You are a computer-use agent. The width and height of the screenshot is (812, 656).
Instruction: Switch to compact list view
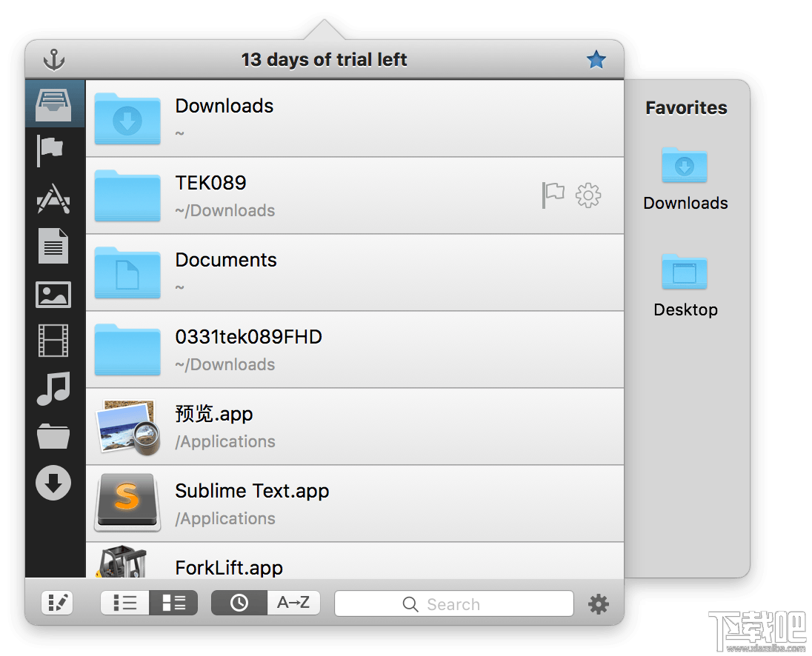point(124,602)
